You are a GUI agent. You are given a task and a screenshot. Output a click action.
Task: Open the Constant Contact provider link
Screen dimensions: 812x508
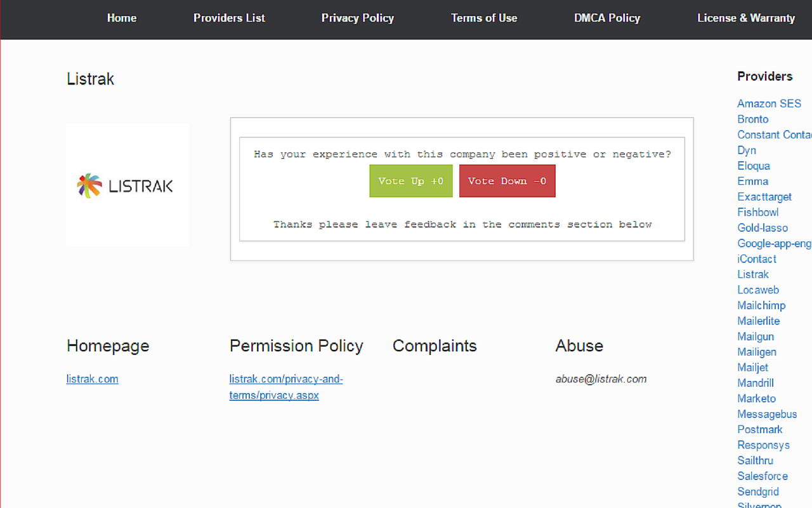[775, 135]
